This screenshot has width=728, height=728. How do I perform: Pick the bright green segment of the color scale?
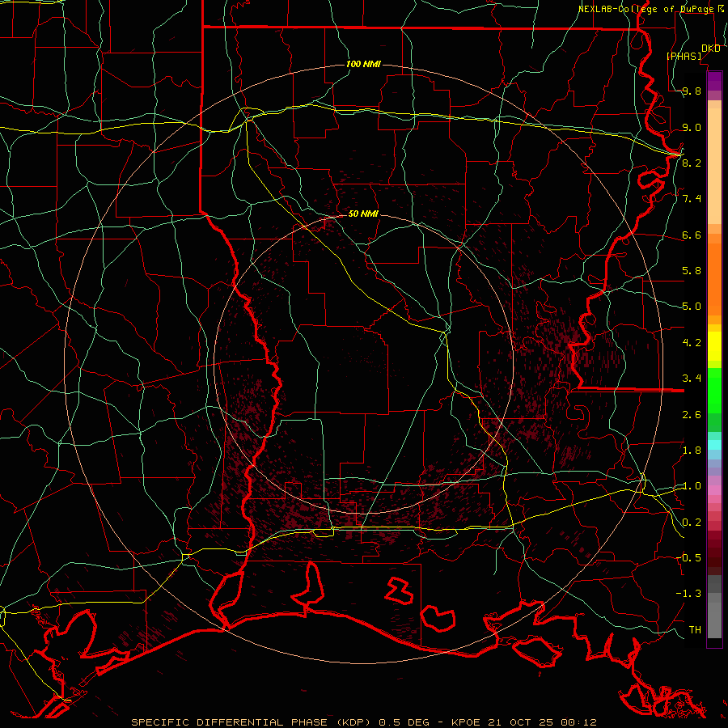[714, 391]
